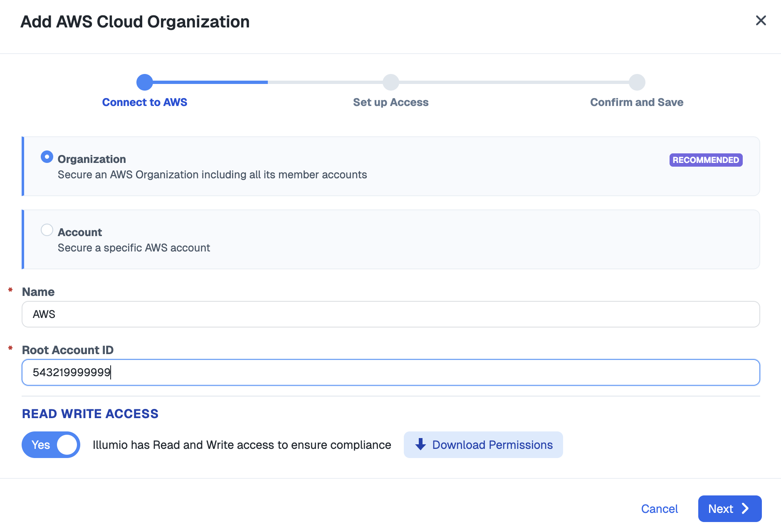This screenshot has width=781, height=532.
Task: Click the Connect to AWS step circle
Action: pos(145,82)
